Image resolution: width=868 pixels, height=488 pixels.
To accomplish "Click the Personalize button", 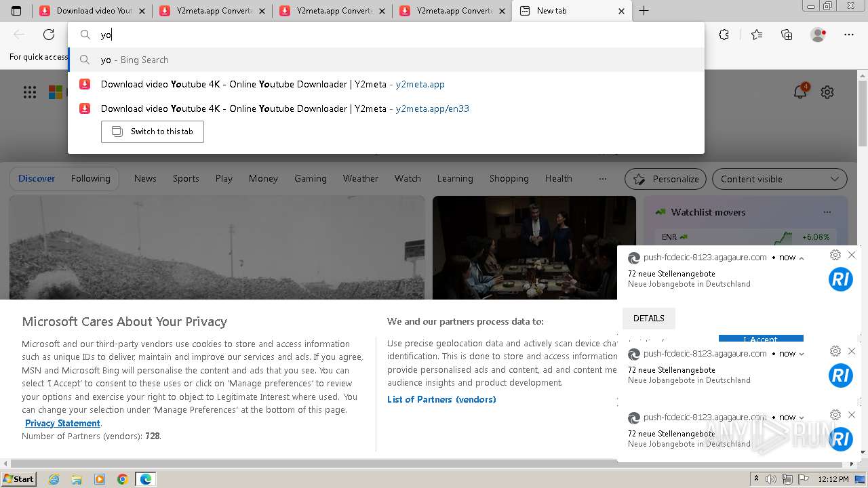I will [665, 179].
